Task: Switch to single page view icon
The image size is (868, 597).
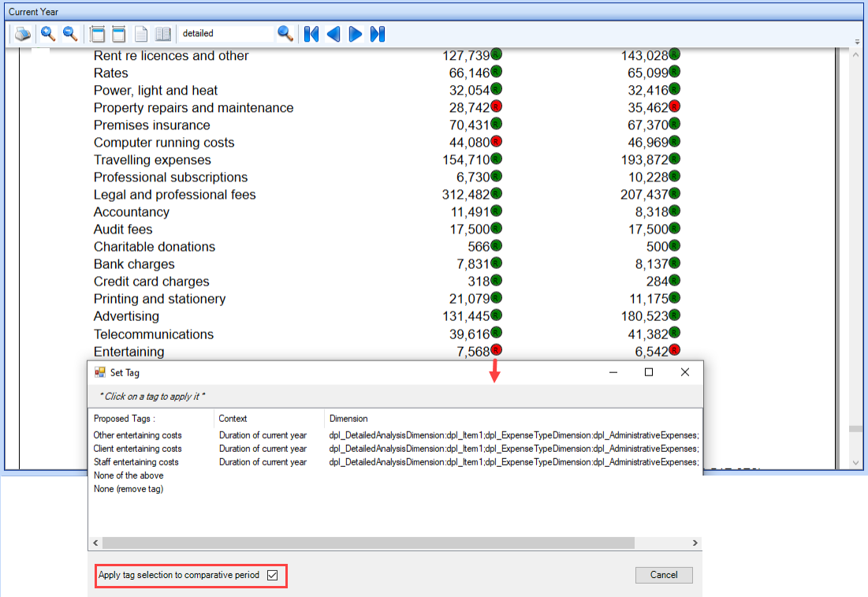Action: [x=140, y=34]
